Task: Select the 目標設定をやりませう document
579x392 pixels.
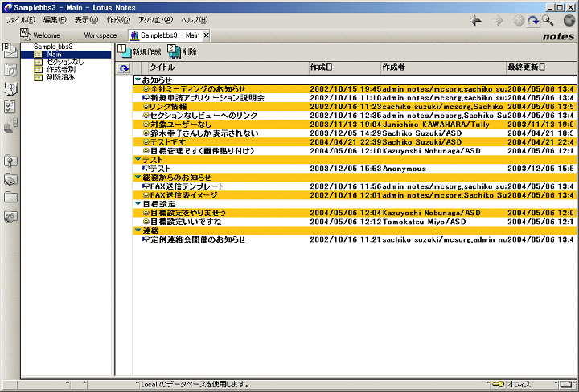Action: [x=355, y=213]
